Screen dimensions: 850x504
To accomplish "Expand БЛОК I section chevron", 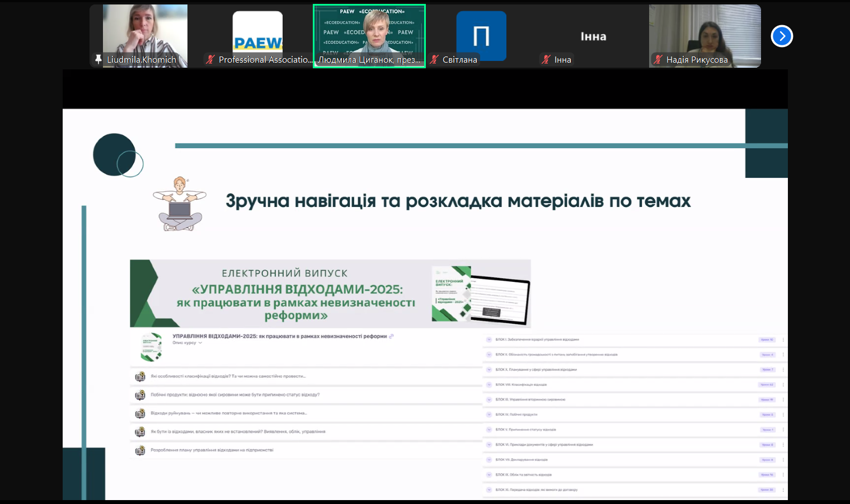I will point(489,340).
